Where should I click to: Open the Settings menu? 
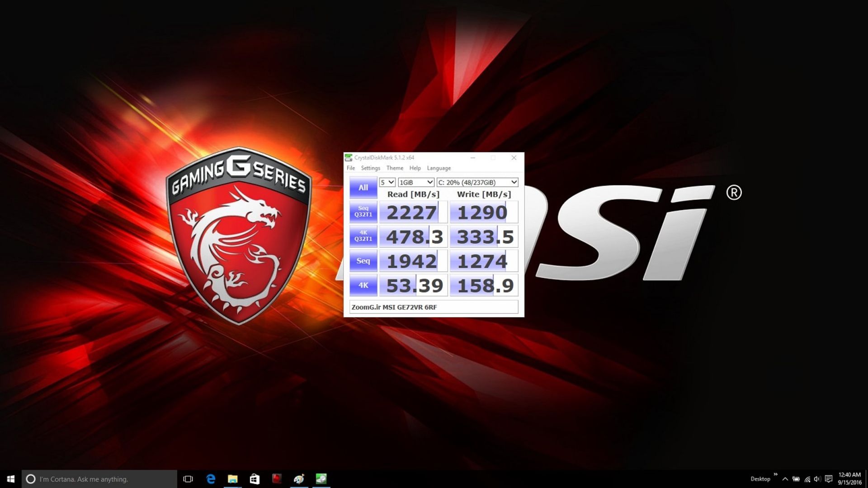pyautogui.click(x=370, y=168)
